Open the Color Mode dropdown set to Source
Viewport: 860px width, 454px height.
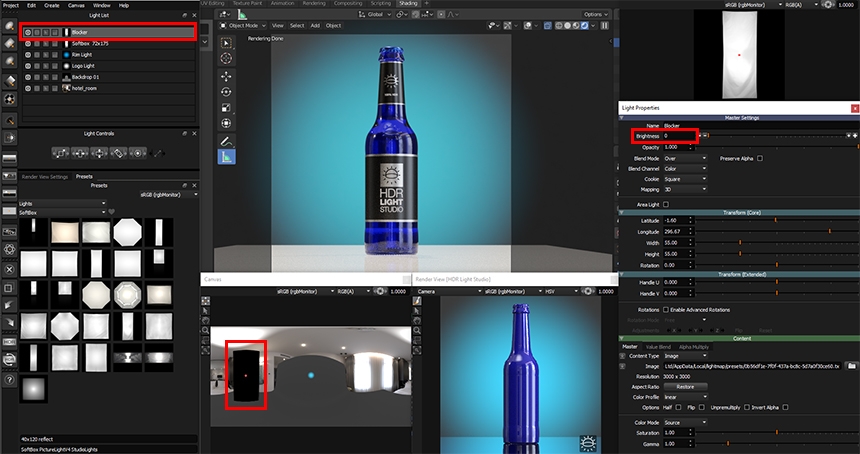pyautogui.click(x=685, y=423)
